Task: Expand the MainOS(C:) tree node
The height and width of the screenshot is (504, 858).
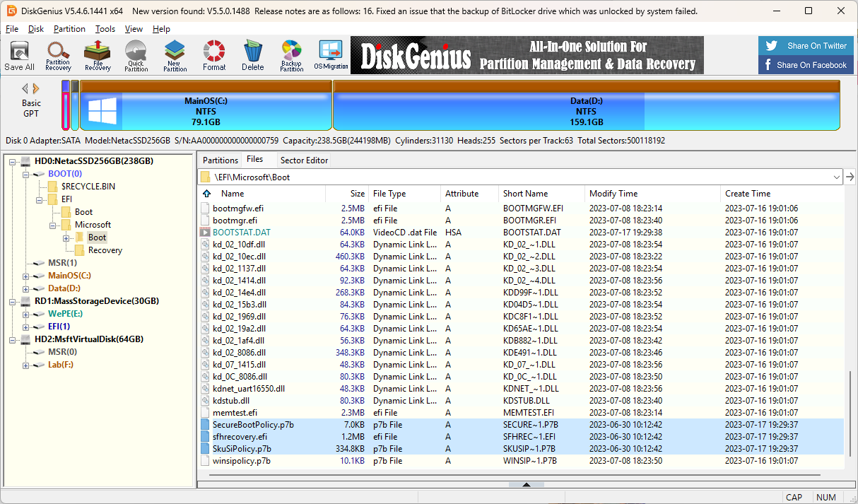Action: click(x=27, y=276)
